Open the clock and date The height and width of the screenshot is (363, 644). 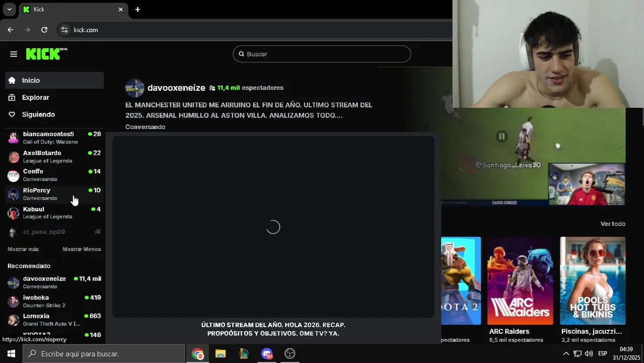(626, 353)
